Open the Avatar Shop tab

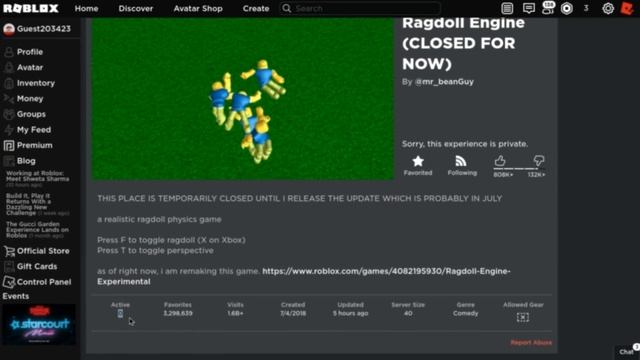point(198,8)
